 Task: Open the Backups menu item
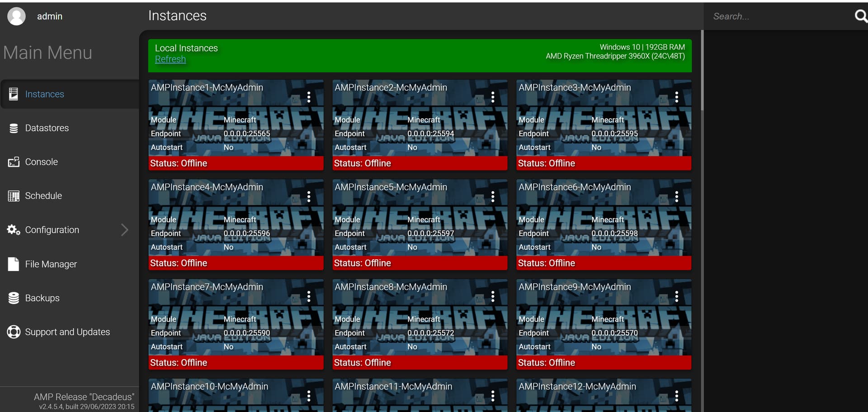[70, 298]
